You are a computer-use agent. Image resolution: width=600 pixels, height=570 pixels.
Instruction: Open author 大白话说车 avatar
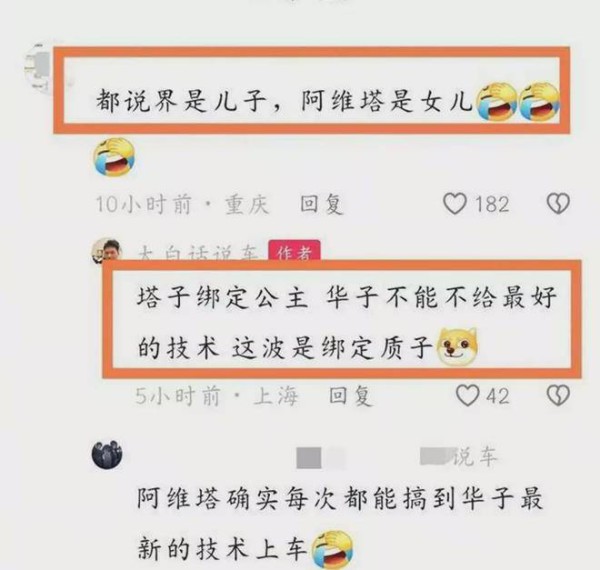[x=106, y=251]
